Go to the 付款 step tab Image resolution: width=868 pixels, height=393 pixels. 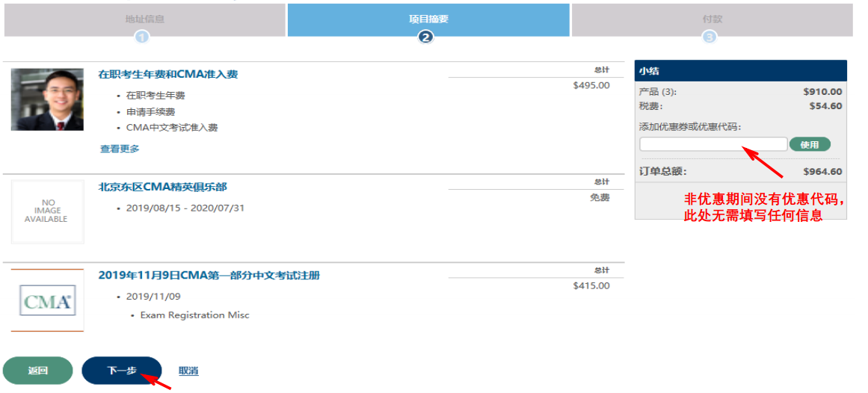712,19
